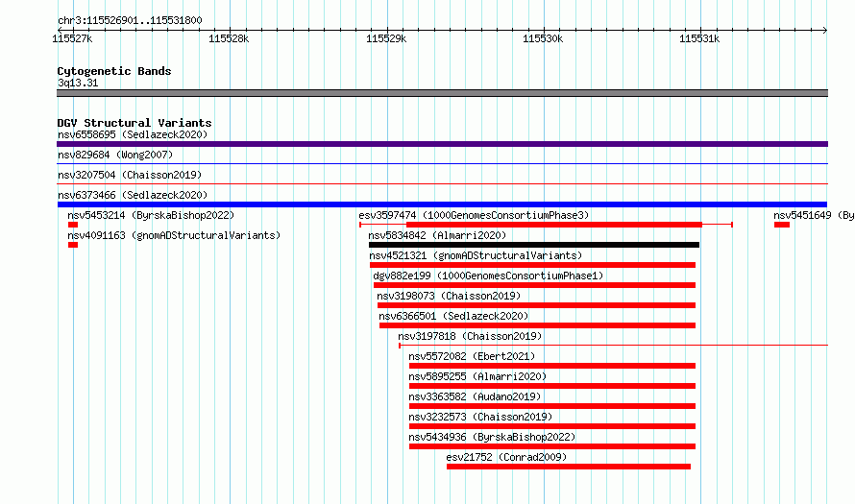Viewport: 855px width, 504px height.
Task: Select red bar under nsv3363582
Action: click(x=552, y=406)
